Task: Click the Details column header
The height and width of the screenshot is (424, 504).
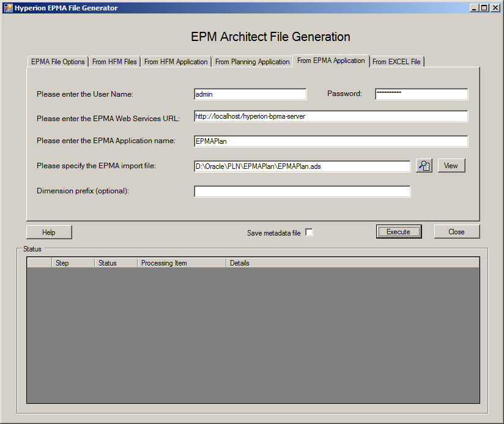Action: (352, 263)
